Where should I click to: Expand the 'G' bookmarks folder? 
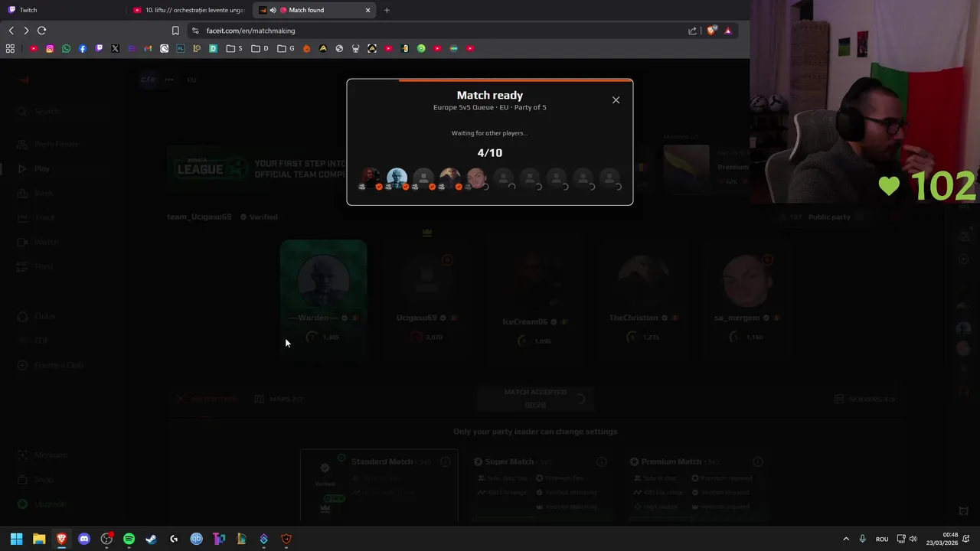(286, 48)
